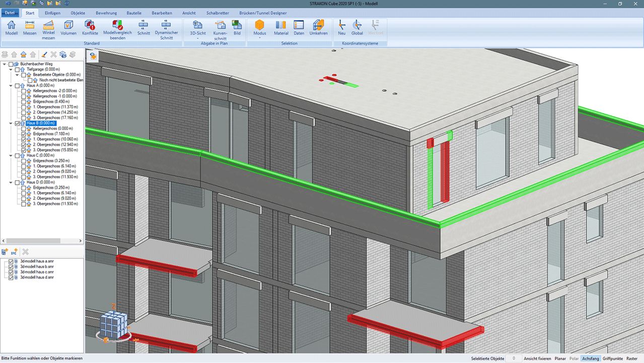Uncheck the Haus B checkbox
The width and height of the screenshot is (644, 363).
point(18,123)
